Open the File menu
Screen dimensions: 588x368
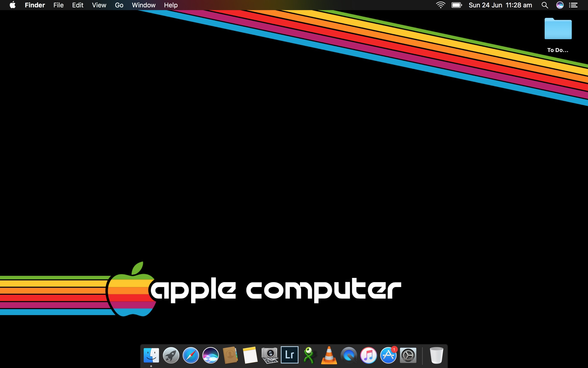click(58, 5)
